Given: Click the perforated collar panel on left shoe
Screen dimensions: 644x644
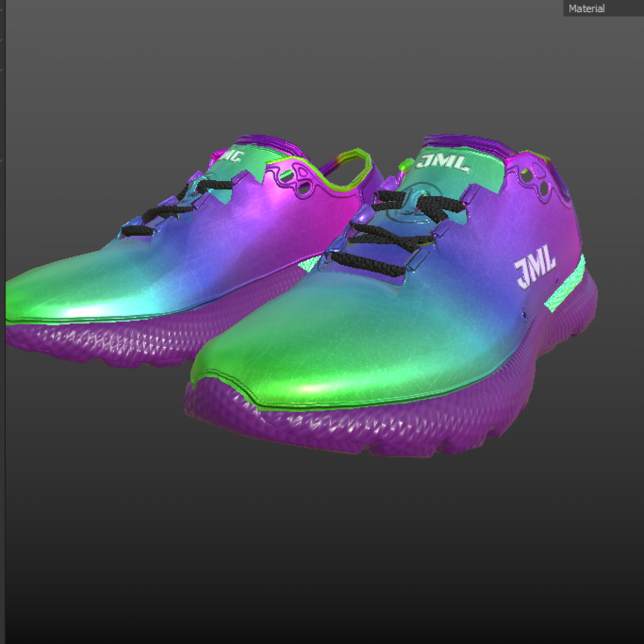Looking at the screenshot, I should point(297,180).
